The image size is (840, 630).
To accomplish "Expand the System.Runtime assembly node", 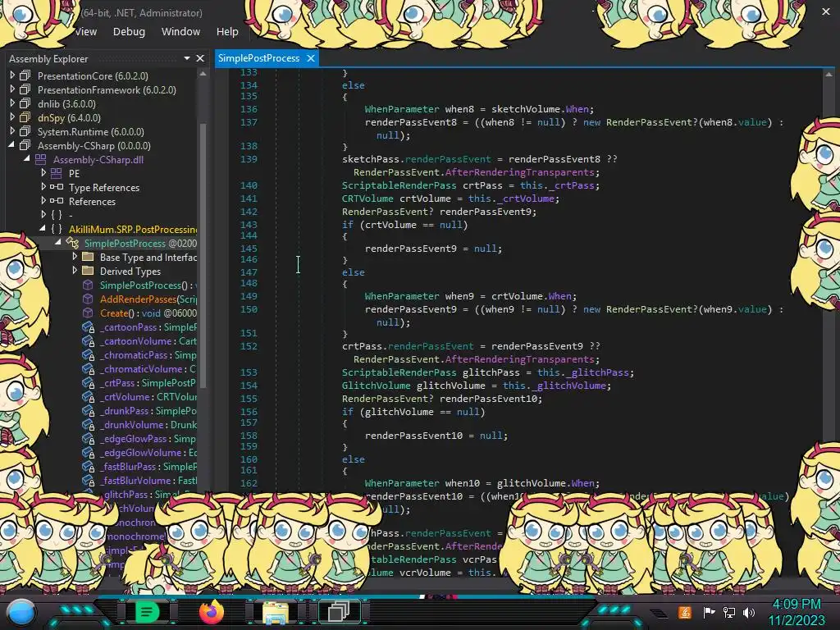I will point(12,131).
